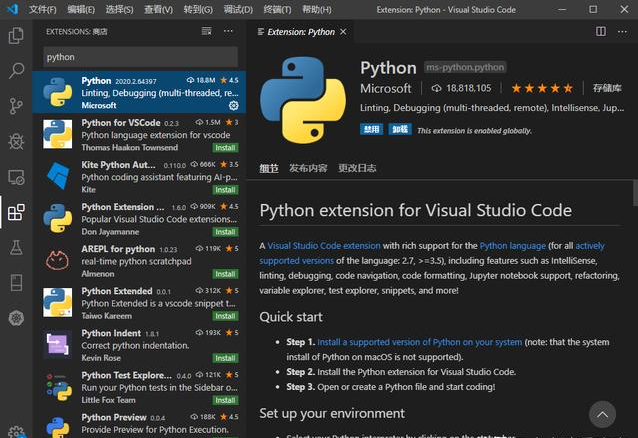This screenshot has height=438, width=638.
Task: Switch to the 更改日志 tab
Action: pyautogui.click(x=357, y=168)
